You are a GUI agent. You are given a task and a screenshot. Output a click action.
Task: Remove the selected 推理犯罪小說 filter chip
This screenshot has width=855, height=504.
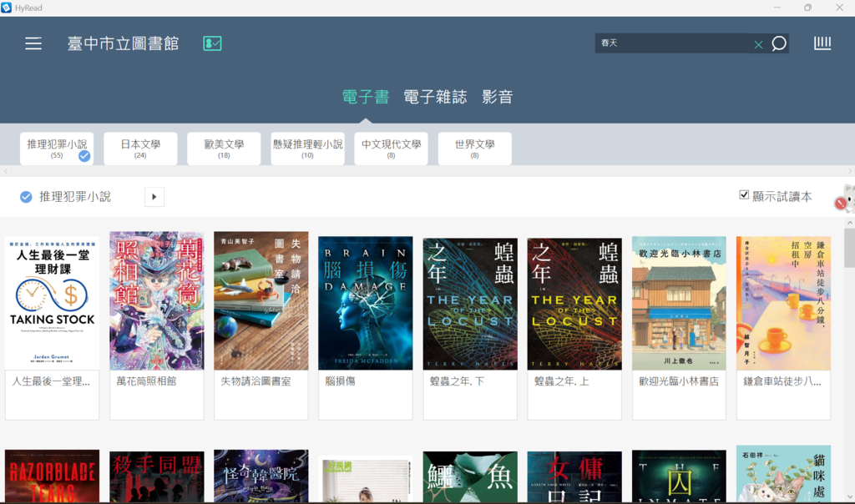26,197
